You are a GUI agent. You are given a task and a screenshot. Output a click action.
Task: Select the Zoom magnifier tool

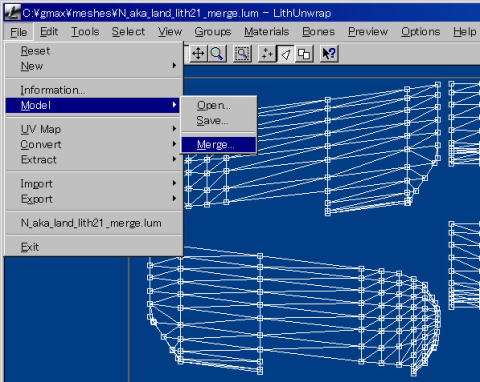(x=217, y=54)
